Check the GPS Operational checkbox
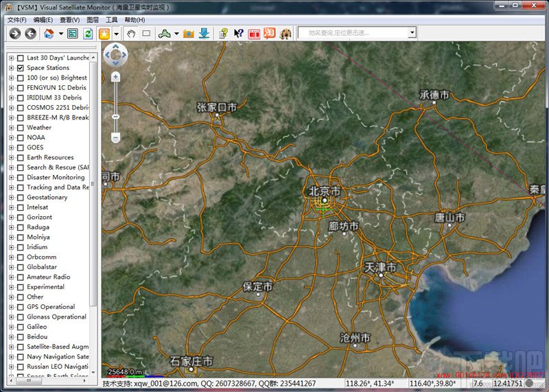The image size is (549, 392). (x=21, y=307)
